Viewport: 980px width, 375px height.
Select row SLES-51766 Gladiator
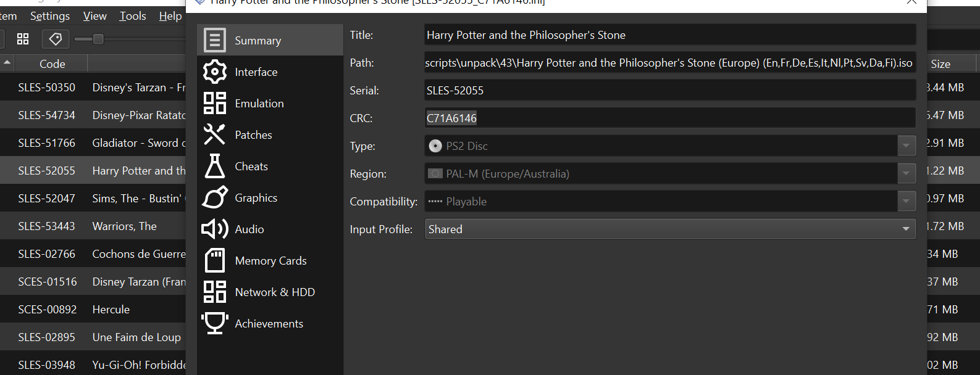93,143
